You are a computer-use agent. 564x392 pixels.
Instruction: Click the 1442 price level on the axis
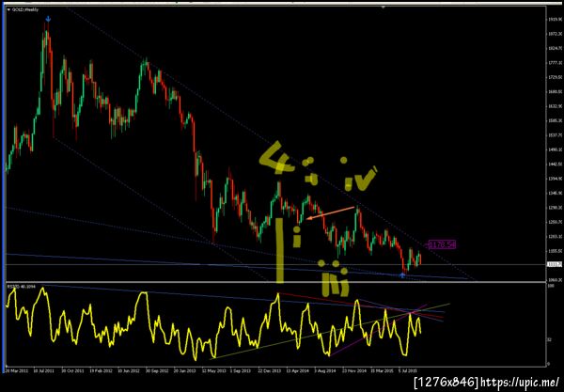click(x=555, y=165)
